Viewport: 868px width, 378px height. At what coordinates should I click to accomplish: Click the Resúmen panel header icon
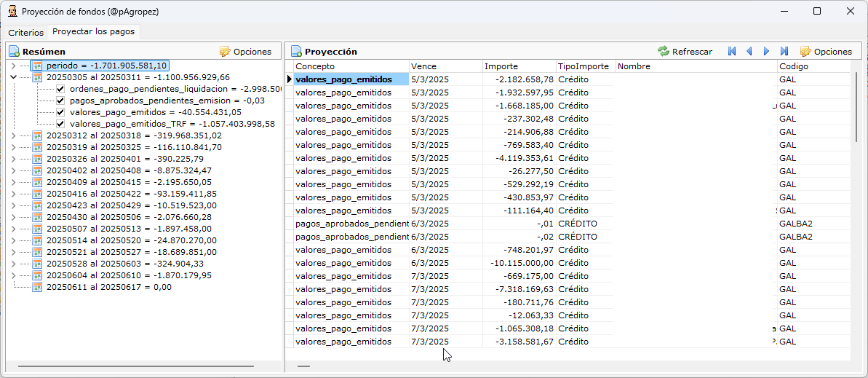(14, 52)
